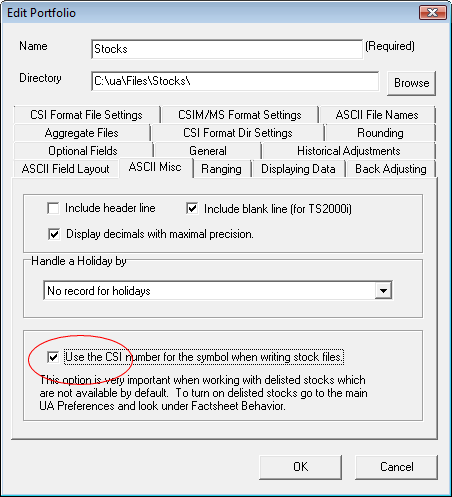452x497 pixels.
Task: Open the CSIM/MS Format Settings tab
Action: [x=240, y=115]
